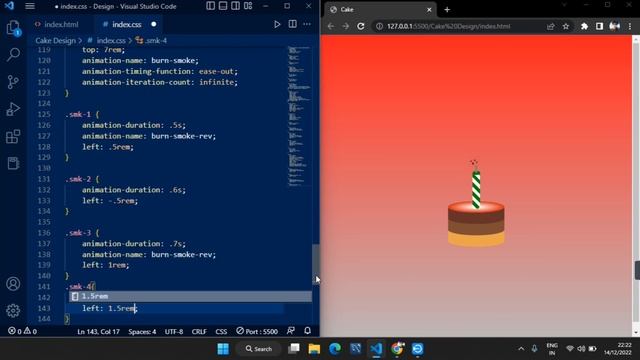The width and height of the screenshot is (640, 360).
Task: Open the clock showing 22:22
Action: [618, 349]
